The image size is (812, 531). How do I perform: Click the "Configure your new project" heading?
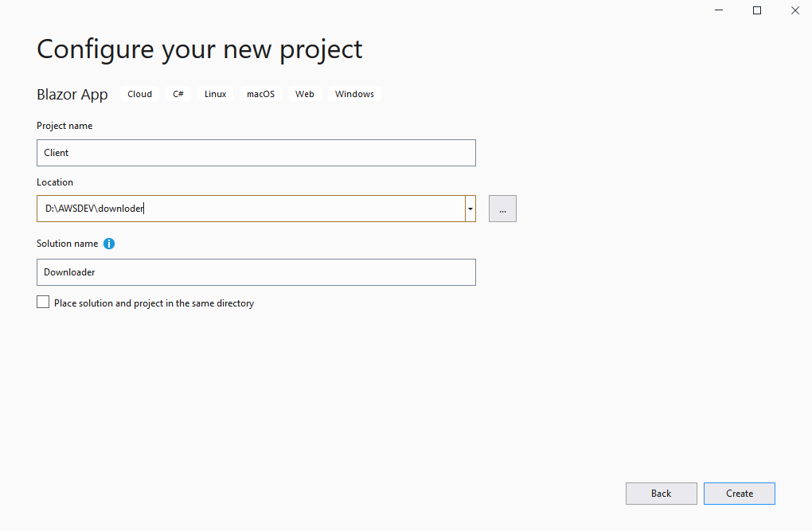point(199,49)
